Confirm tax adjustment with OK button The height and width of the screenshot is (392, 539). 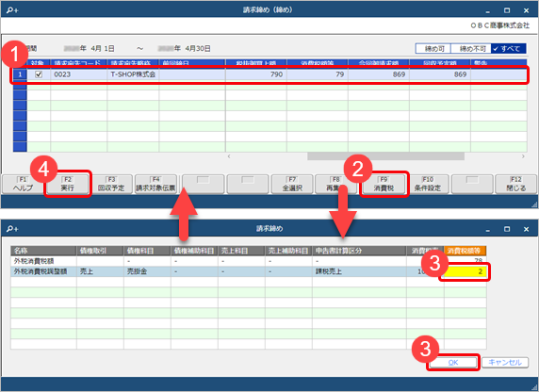(452, 363)
